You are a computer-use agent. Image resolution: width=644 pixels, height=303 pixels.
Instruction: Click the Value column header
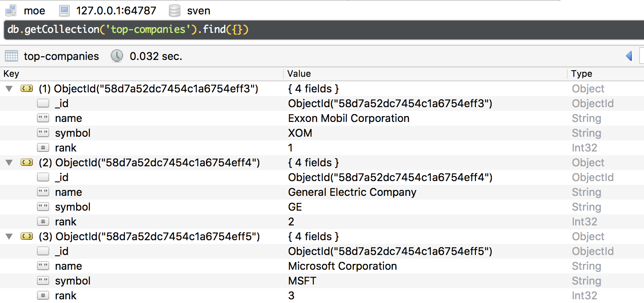coord(299,74)
